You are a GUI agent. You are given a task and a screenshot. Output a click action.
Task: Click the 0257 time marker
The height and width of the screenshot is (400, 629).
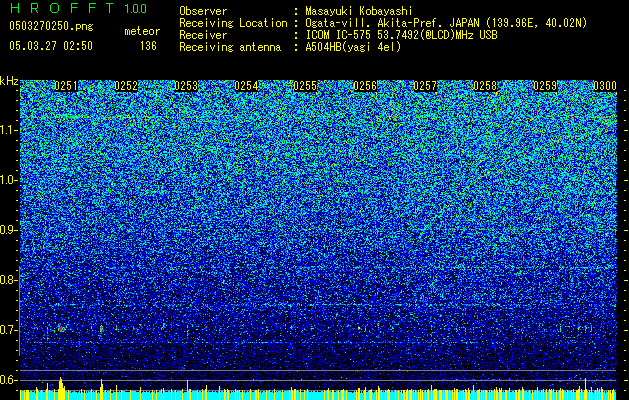(425, 86)
